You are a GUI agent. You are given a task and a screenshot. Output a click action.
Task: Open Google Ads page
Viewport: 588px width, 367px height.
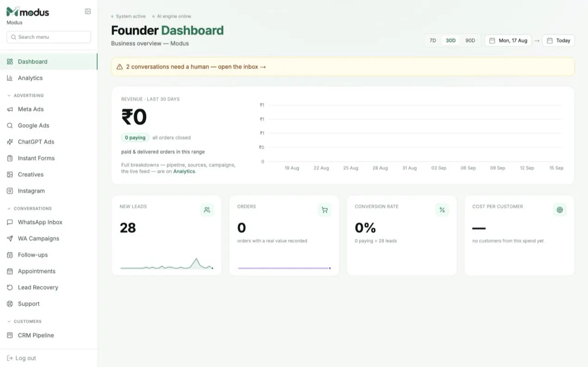pyautogui.click(x=49, y=125)
